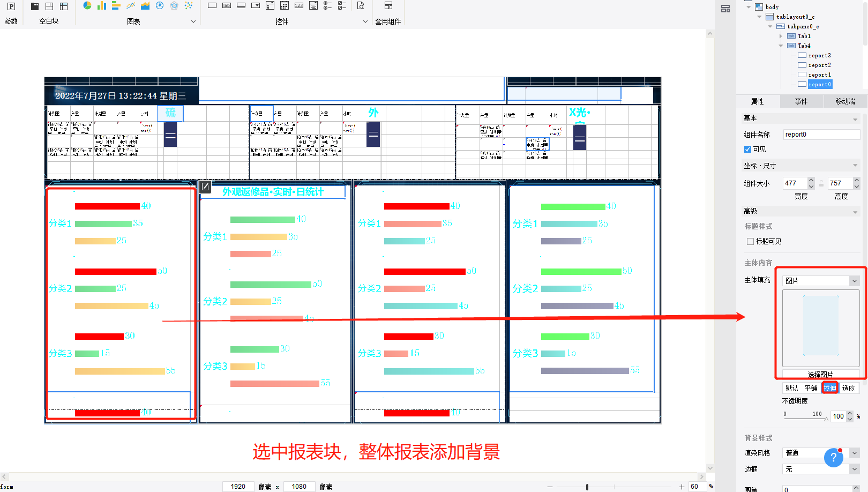This screenshot has height=492, width=868.
Task: Select the 拉伸 stretch fill mode
Action: [830, 388]
